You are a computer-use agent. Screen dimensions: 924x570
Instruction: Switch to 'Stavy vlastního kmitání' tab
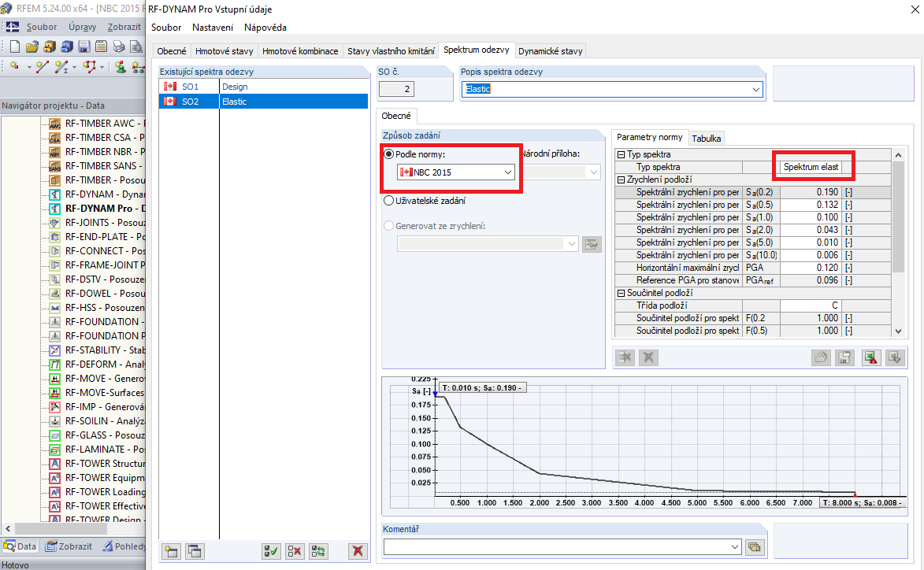click(391, 51)
